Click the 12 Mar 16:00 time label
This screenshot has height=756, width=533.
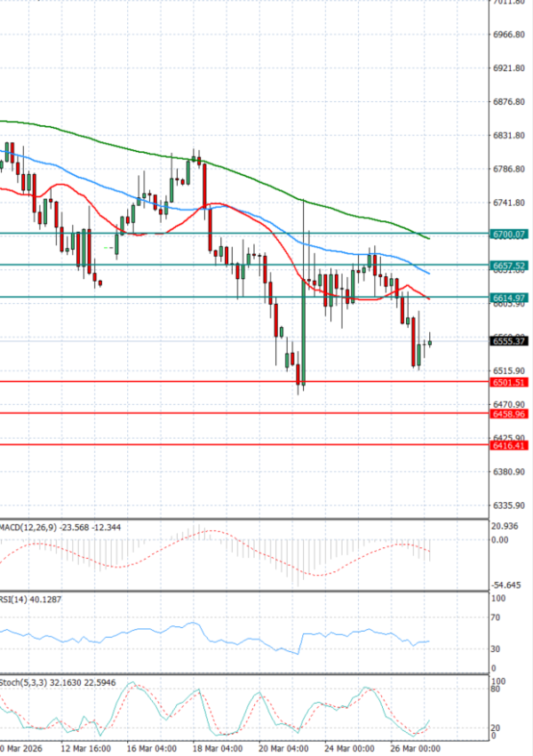(87, 749)
